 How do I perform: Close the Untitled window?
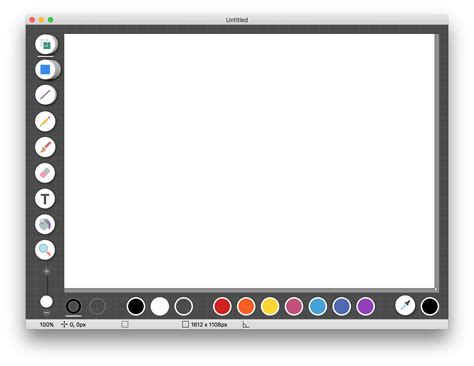click(32, 20)
